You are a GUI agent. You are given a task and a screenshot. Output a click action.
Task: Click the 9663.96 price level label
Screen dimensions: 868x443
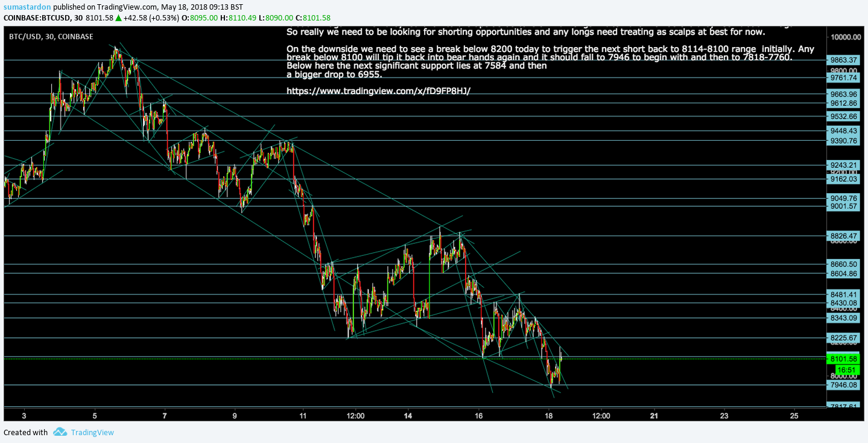pyautogui.click(x=844, y=94)
